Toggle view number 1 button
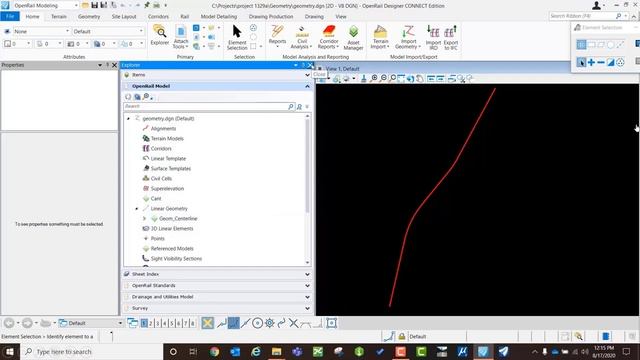Screen dimensions: 640x360 tap(144, 323)
